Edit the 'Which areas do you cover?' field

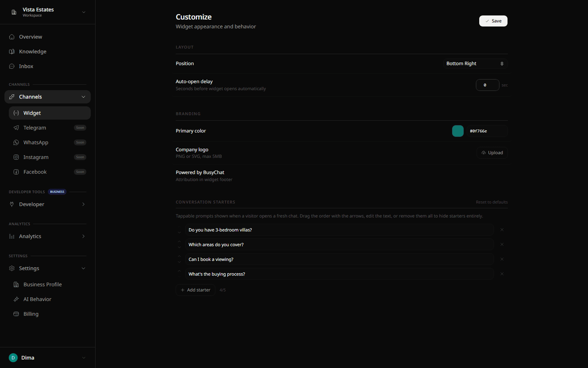point(339,244)
